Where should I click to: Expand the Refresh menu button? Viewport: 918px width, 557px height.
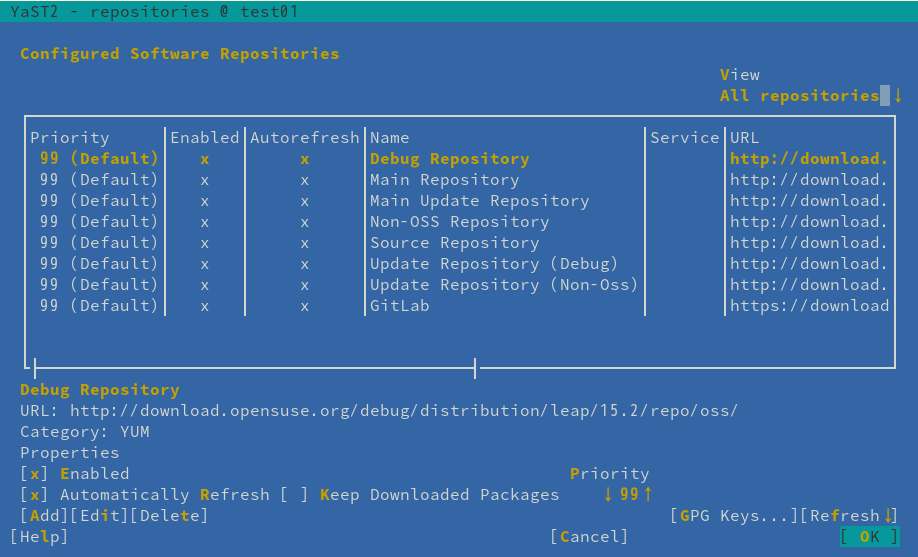pos(849,515)
